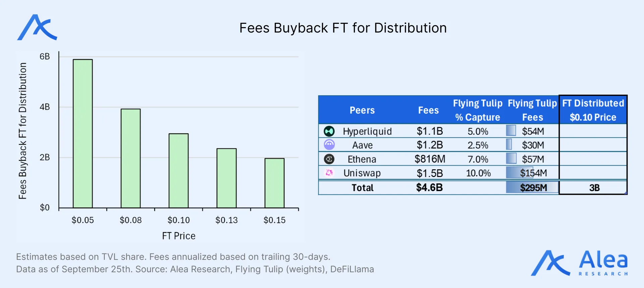Select the $4.6B total fees cell
The width and height of the screenshot is (644, 288).
(429, 188)
